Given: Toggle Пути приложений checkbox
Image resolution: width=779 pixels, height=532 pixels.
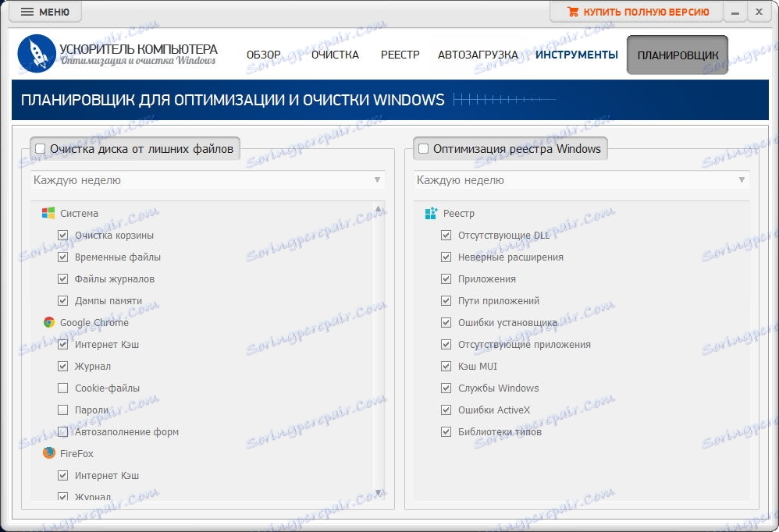Looking at the screenshot, I should point(446,301).
